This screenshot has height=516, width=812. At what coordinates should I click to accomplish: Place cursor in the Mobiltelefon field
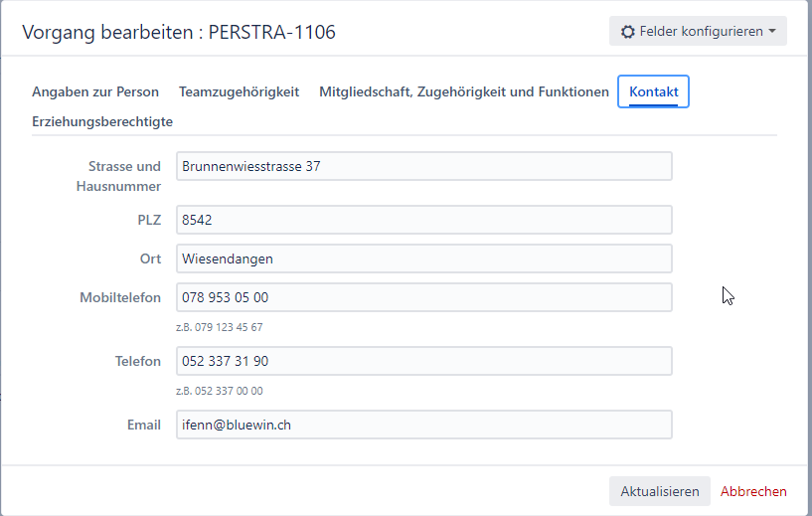423,297
